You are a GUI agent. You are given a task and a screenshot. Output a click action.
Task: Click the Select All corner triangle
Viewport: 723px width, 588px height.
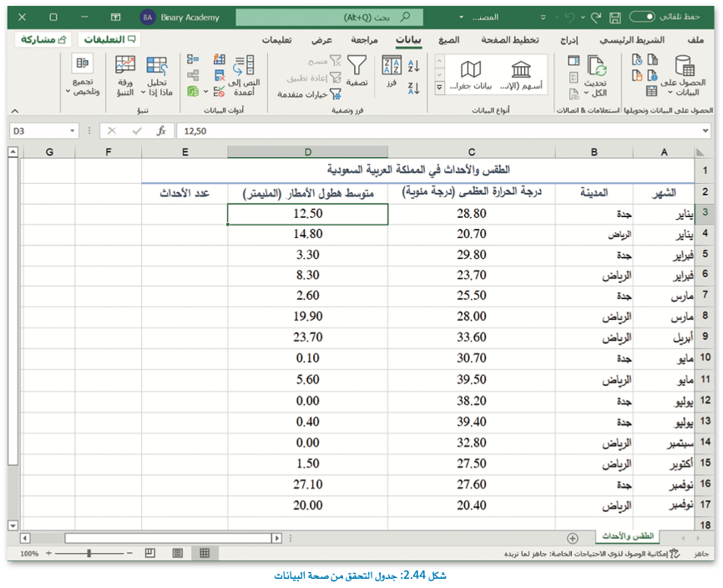(700, 152)
